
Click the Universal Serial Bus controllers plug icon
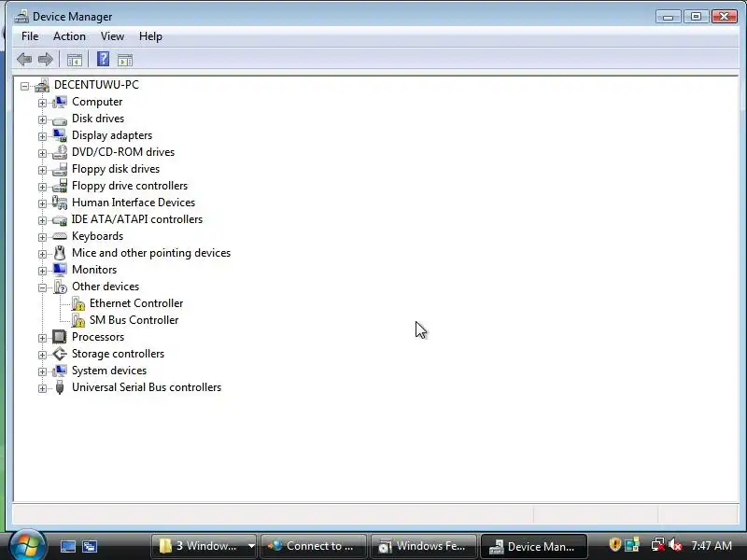[x=60, y=387]
